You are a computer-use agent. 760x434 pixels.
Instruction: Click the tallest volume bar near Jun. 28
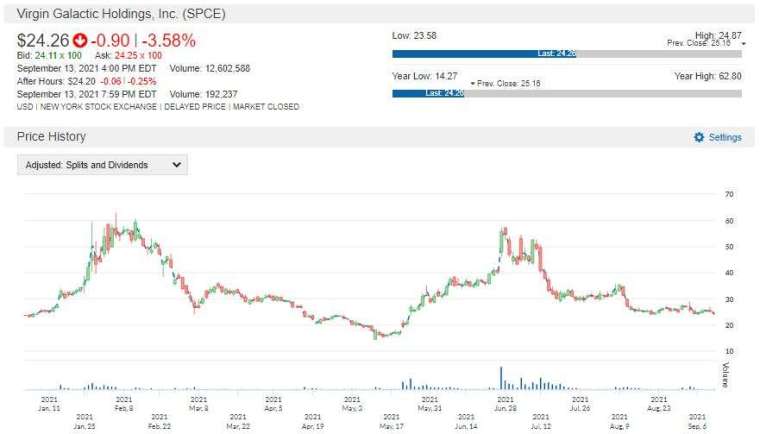click(x=501, y=378)
